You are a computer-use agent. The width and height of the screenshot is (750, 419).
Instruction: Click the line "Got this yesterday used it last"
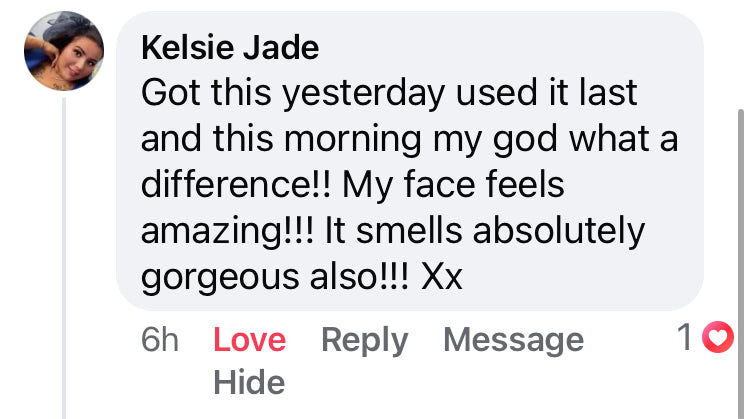click(x=389, y=94)
